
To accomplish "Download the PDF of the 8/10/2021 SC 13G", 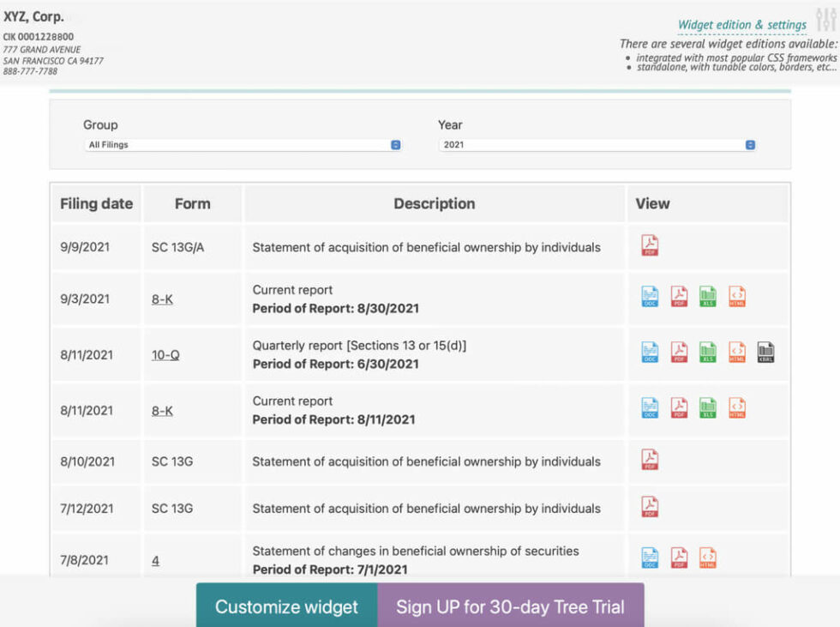I will [x=649, y=459].
